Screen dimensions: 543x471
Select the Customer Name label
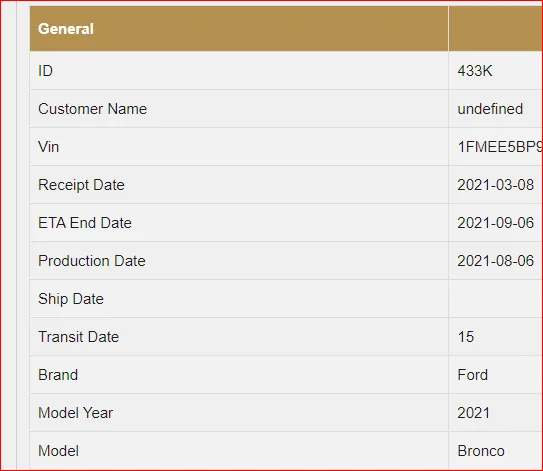pos(92,109)
